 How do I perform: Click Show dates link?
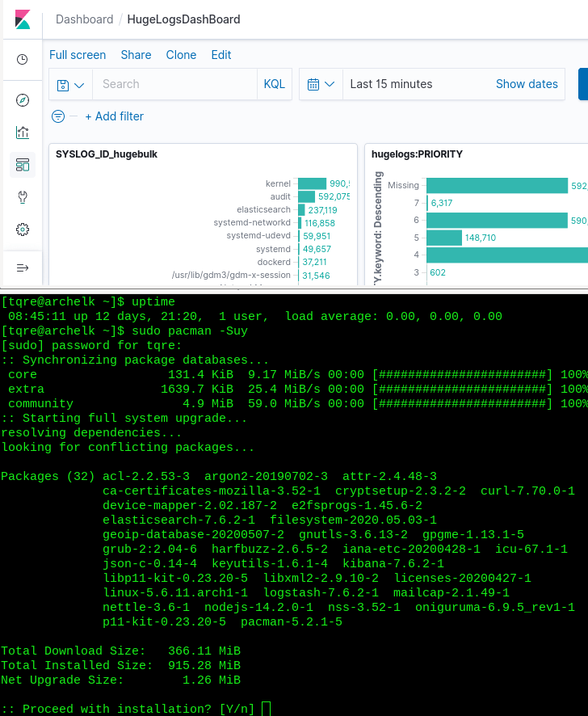(527, 84)
